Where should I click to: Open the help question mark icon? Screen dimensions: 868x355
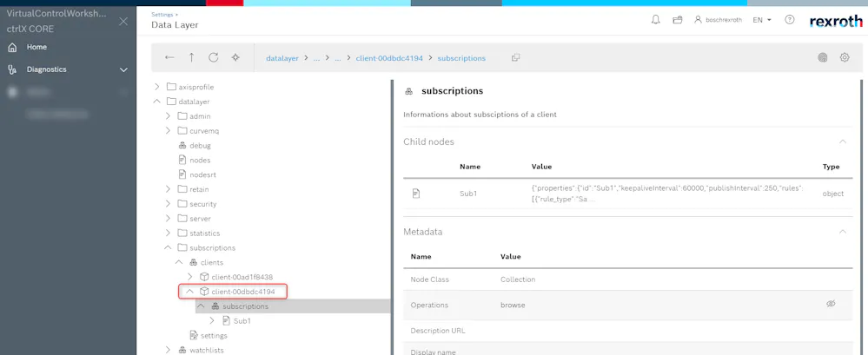(790, 20)
